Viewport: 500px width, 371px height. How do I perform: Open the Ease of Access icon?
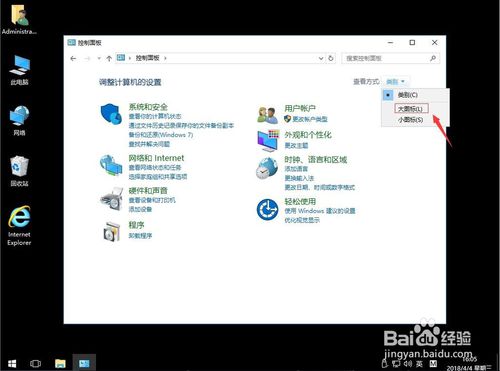267,210
